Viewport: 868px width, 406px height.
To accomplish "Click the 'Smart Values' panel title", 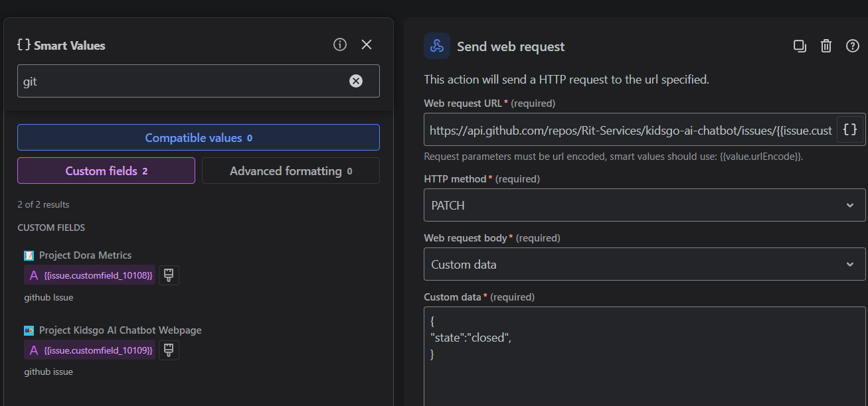I will point(69,45).
